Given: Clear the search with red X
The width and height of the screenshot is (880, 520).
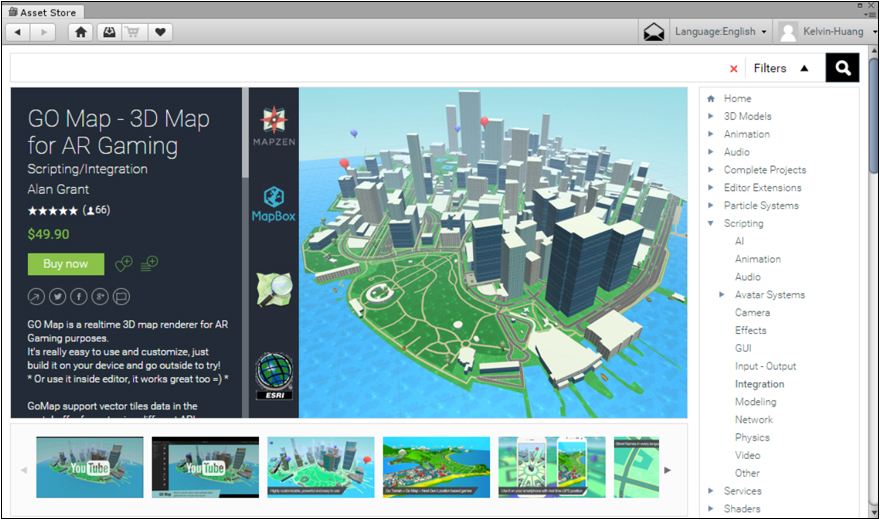Looking at the screenshot, I should click(x=734, y=69).
